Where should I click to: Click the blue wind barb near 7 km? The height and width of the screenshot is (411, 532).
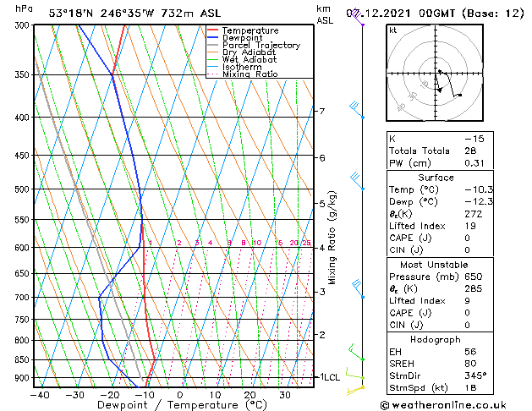(356, 107)
